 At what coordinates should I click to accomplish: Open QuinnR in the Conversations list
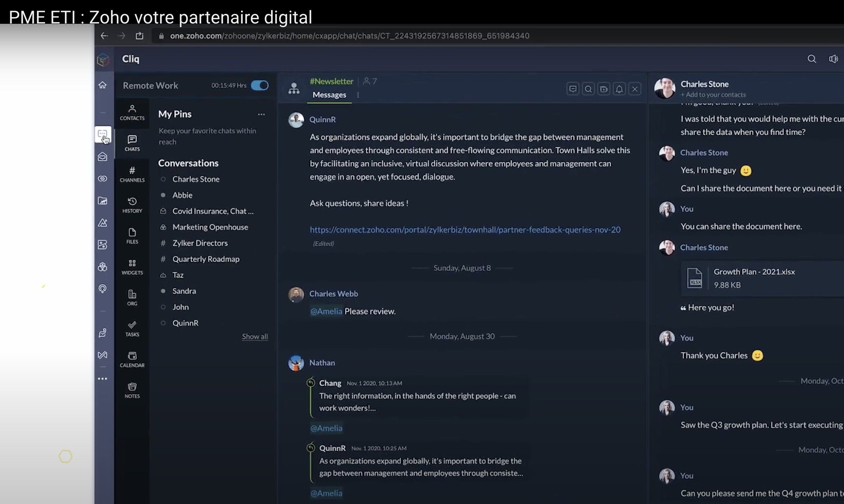coord(185,323)
